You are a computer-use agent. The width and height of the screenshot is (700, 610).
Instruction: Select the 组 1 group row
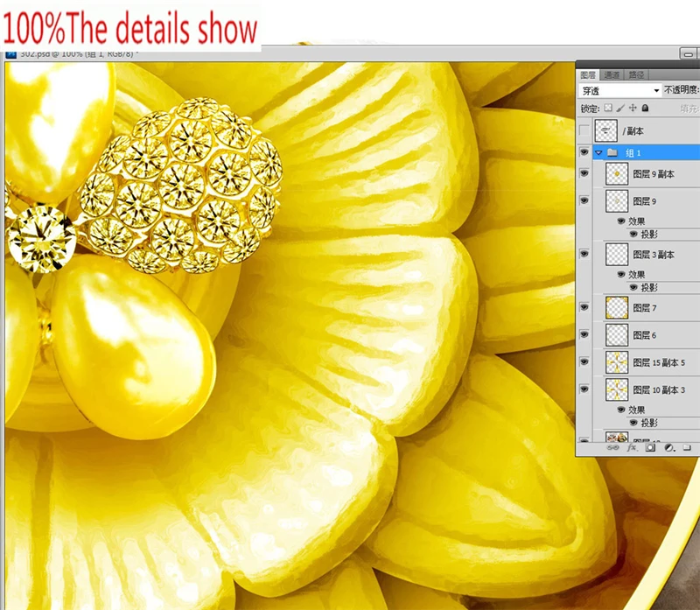point(646,153)
